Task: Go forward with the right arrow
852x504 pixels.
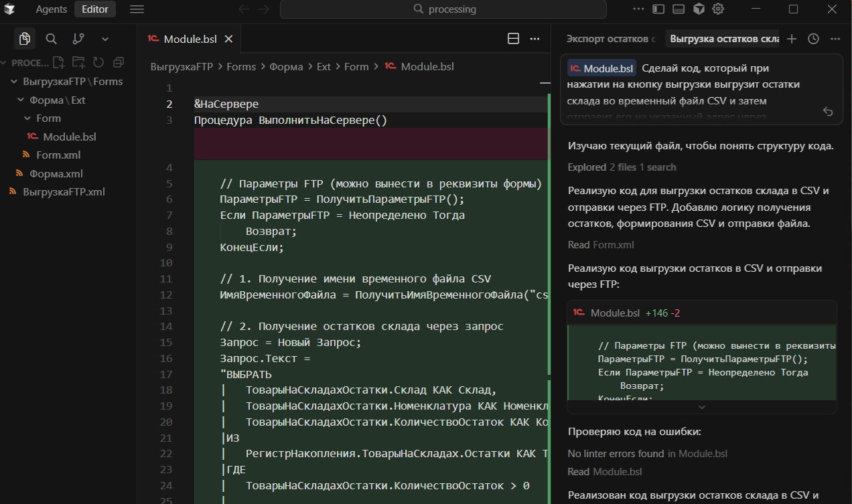Action: [264, 9]
